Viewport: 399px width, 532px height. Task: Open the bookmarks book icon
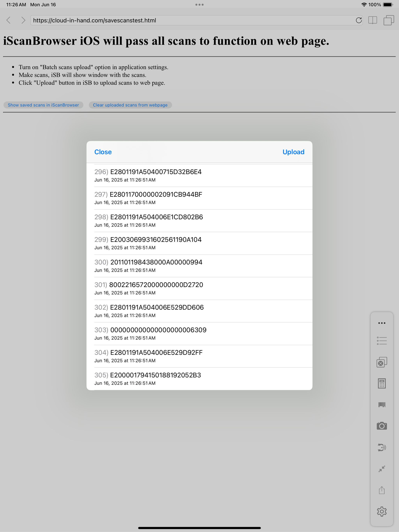[x=373, y=20]
